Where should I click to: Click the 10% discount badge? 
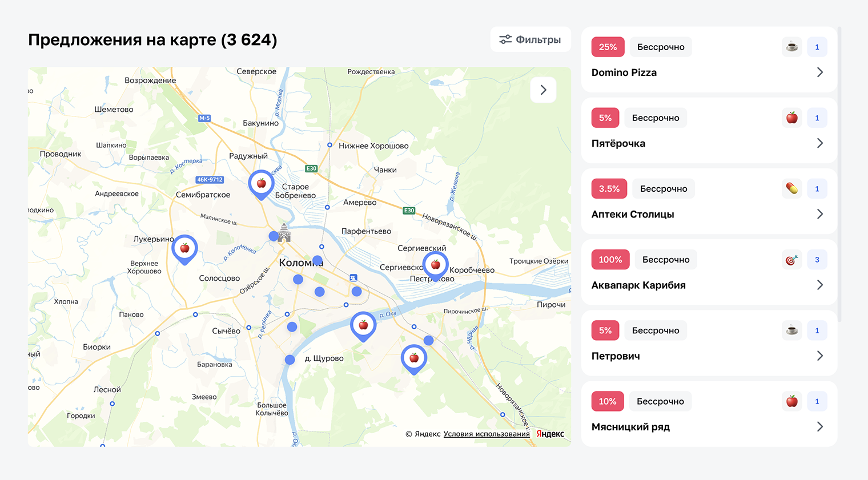pyautogui.click(x=608, y=401)
